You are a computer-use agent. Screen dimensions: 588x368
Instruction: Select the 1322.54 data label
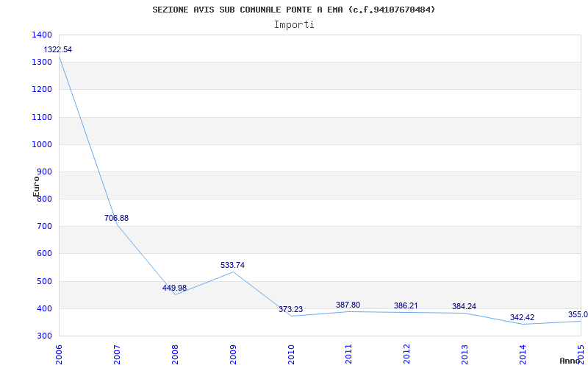(x=58, y=49)
